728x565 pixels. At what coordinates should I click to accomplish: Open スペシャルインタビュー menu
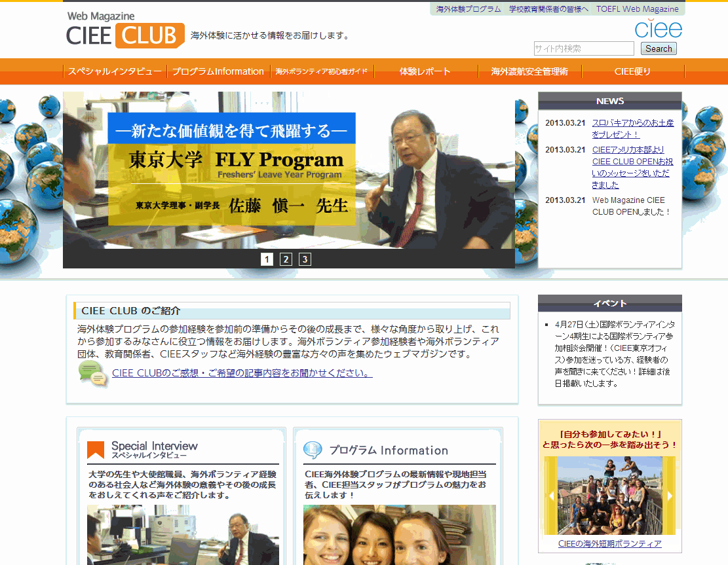[115, 71]
